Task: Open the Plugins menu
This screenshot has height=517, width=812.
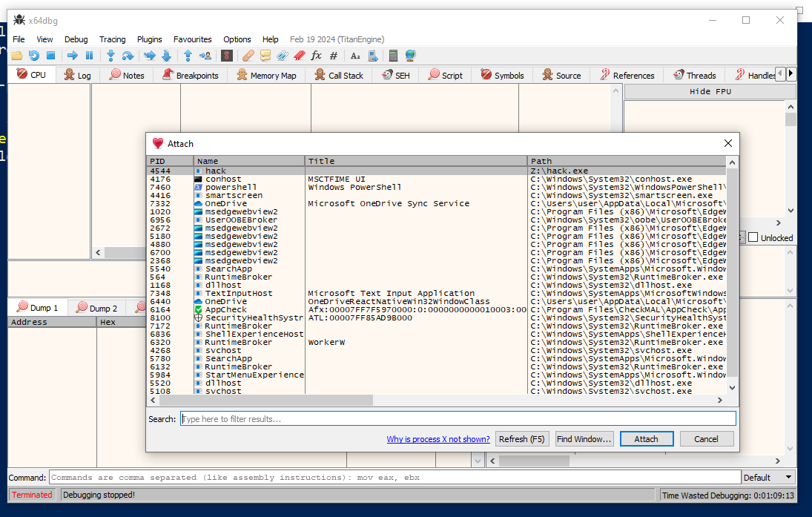Action: pyautogui.click(x=150, y=39)
